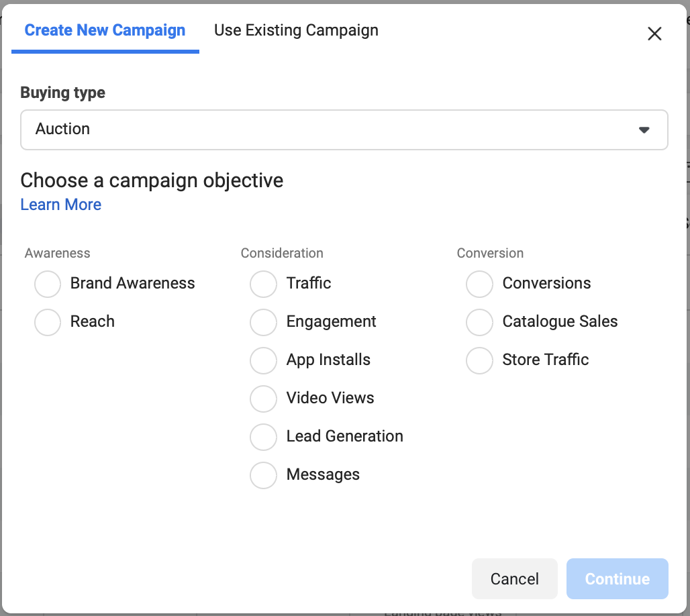Select the Reach objective
This screenshot has height=616, width=690.
pyautogui.click(x=48, y=322)
